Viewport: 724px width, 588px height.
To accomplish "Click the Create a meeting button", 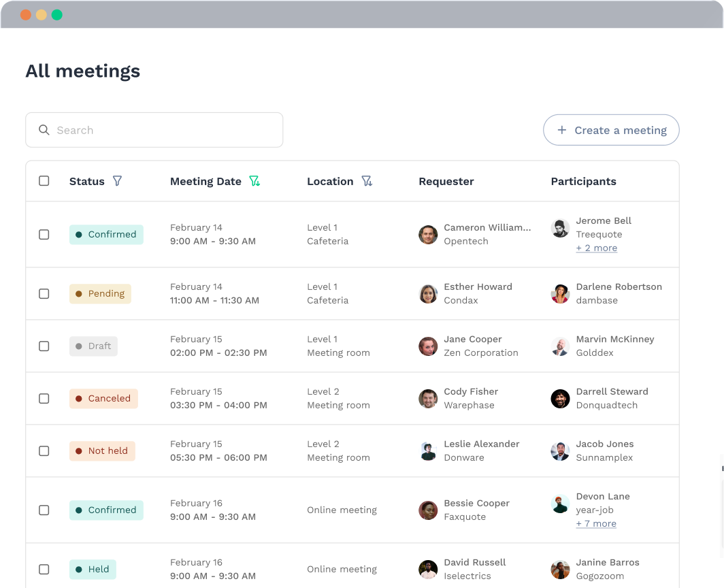I will [x=611, y=130].
